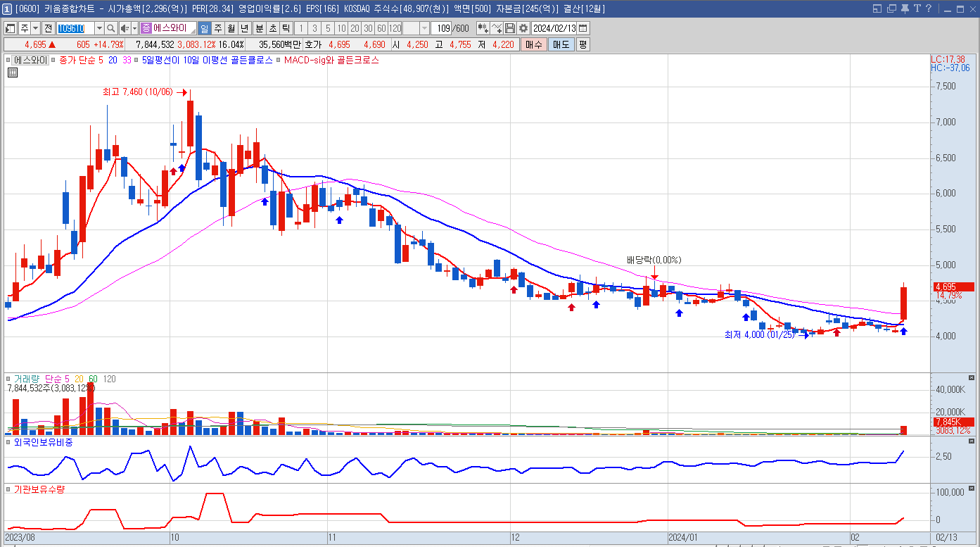Close the 기관보유수량 panel corner icon
Image resolution: width=980 pixels, height=547 pixels.
click(972, 488)
